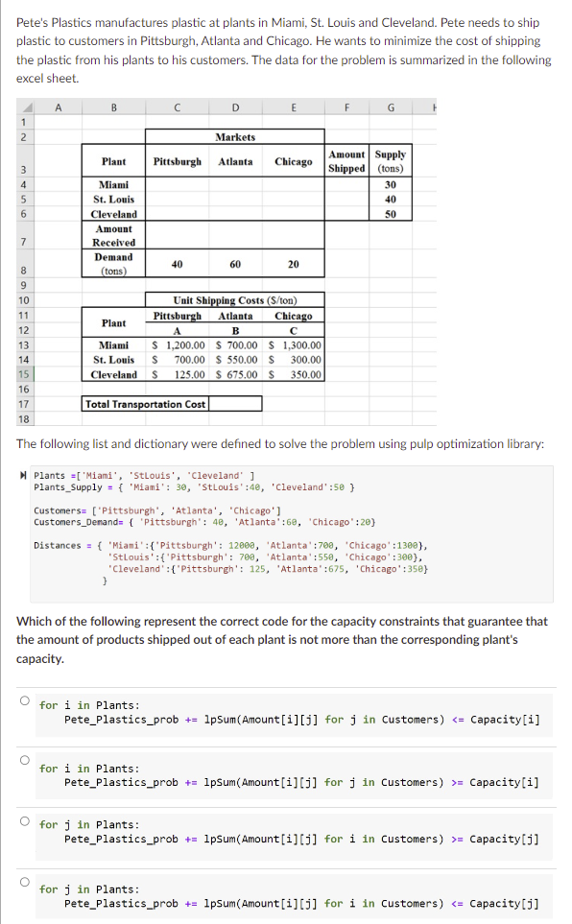Select first answer with <= Capacity[i]
This screenshot has width=572, height=924.
(25, 700)
